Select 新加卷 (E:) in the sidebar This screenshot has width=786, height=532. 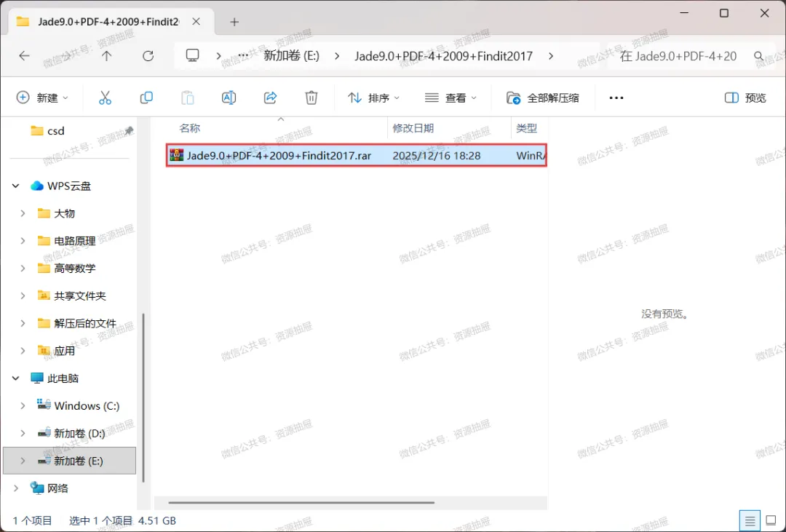70,461
